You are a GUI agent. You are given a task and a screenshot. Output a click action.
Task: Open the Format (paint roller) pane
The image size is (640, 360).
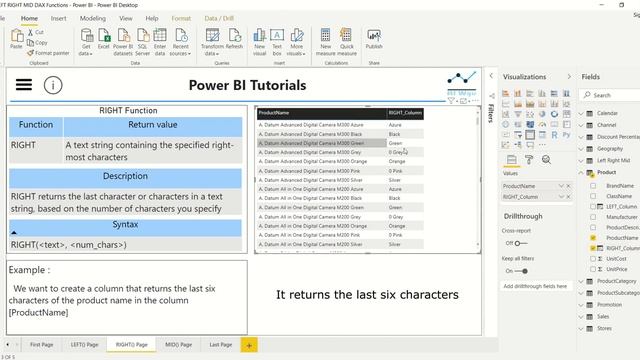click(529, 160)
